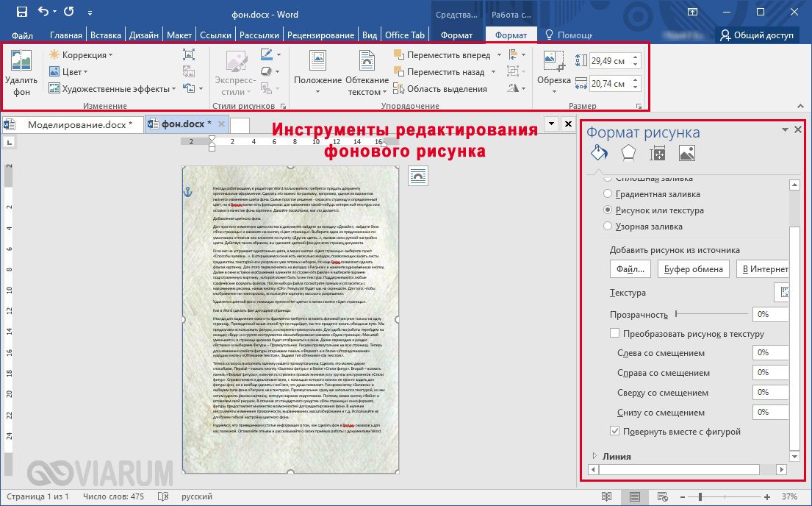Screen dimensions: 812x506
Task: Click the spelling check icon in status bar
Action: pos(163,496)
